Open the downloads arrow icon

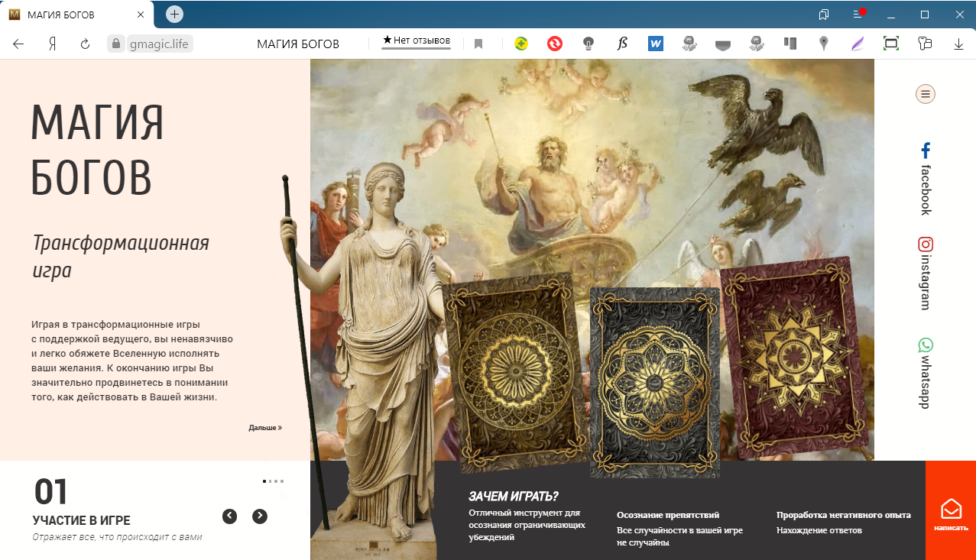(958, 44)
